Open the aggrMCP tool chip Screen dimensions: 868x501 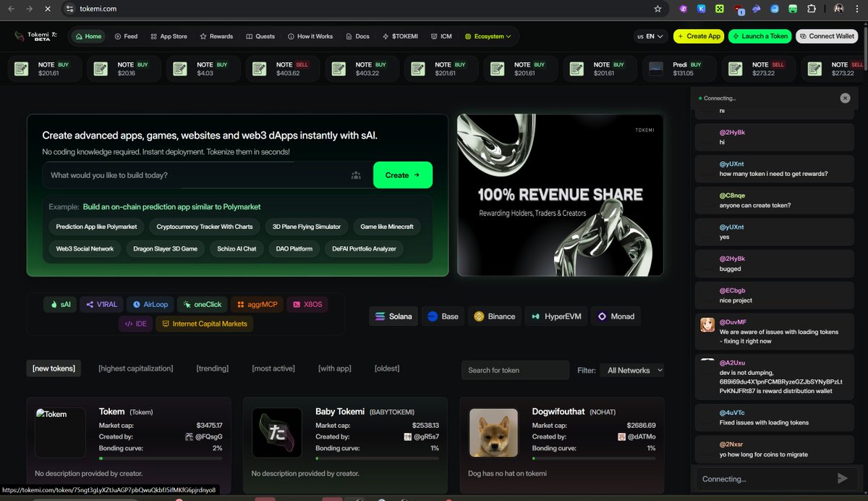[258, 305]
